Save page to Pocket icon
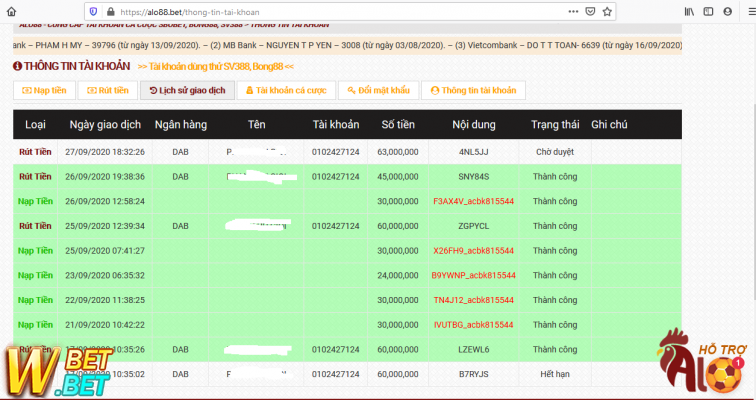Image resolution: width=756 pixels, height=400 pixels. tap(590, 12)
